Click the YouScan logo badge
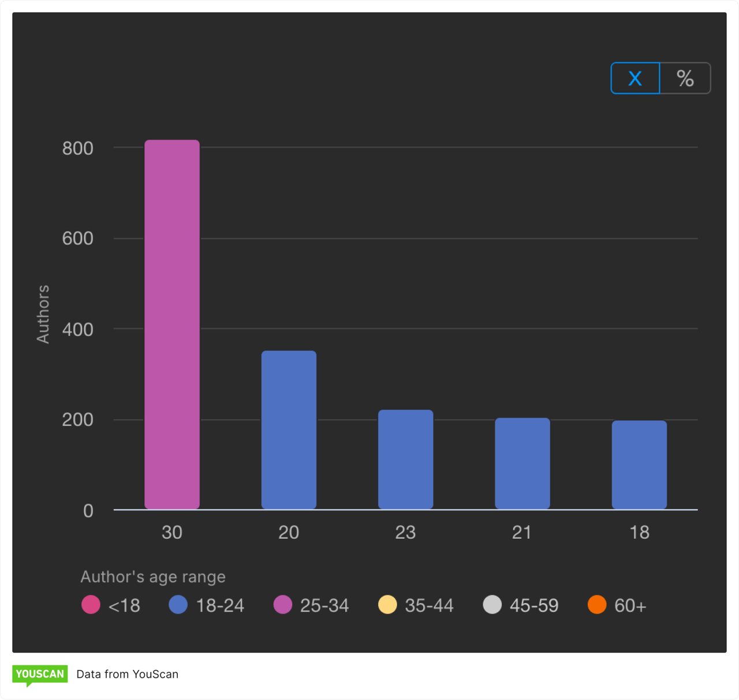The height and width of the screenshot is (700, 739). coord(40,675)
